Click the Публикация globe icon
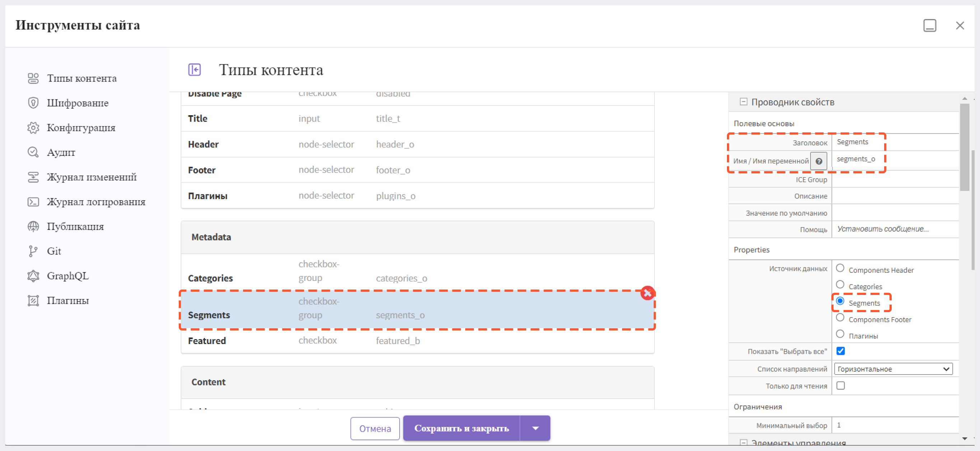The image size is (980, 451). coord(33,227)
